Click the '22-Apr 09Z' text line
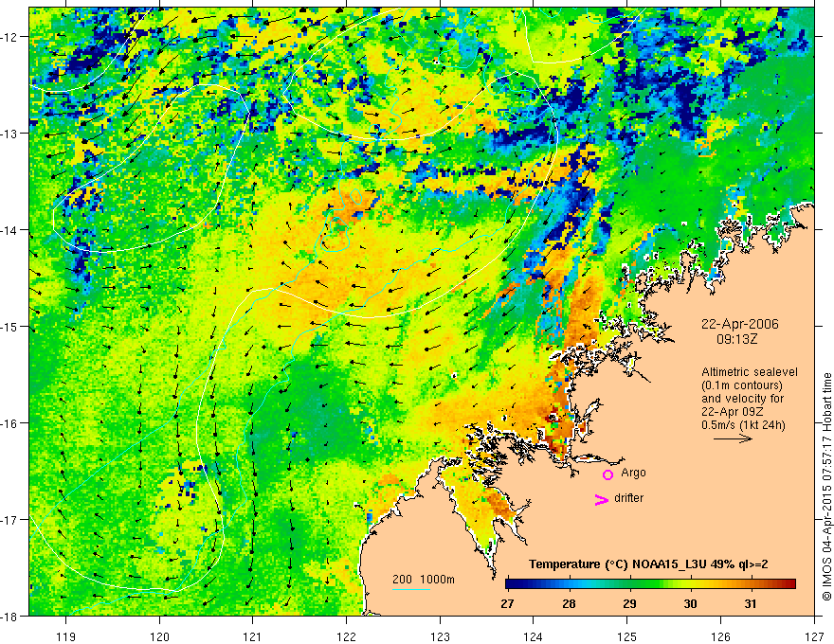The width and height of the screenshot is (834, 644). 731,412
